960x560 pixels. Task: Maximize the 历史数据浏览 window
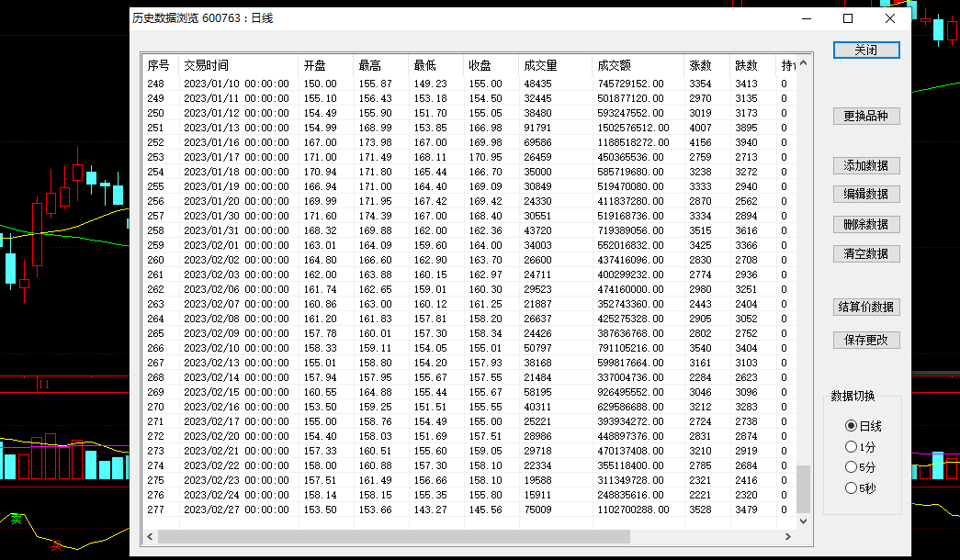coord(848,18)
